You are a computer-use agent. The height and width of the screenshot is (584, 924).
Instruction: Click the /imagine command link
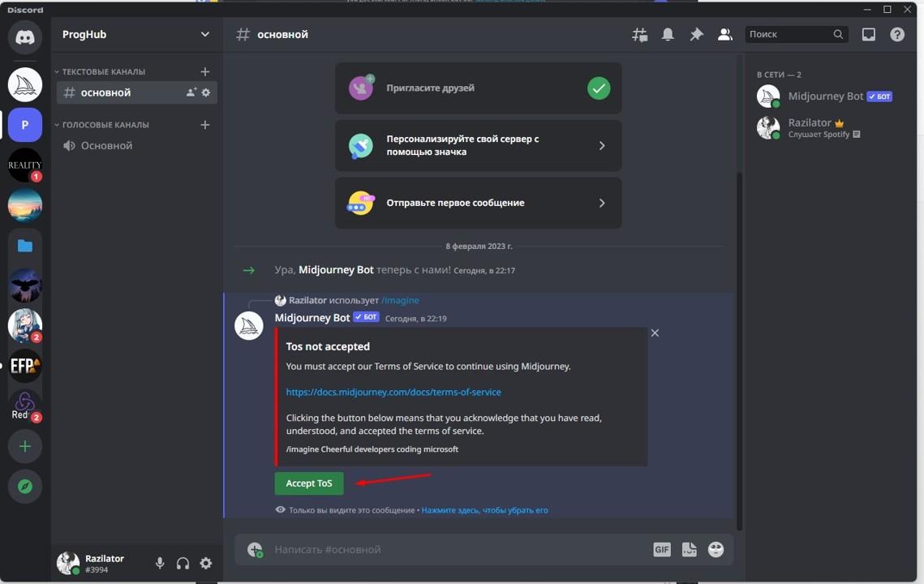tap(400, 301)
